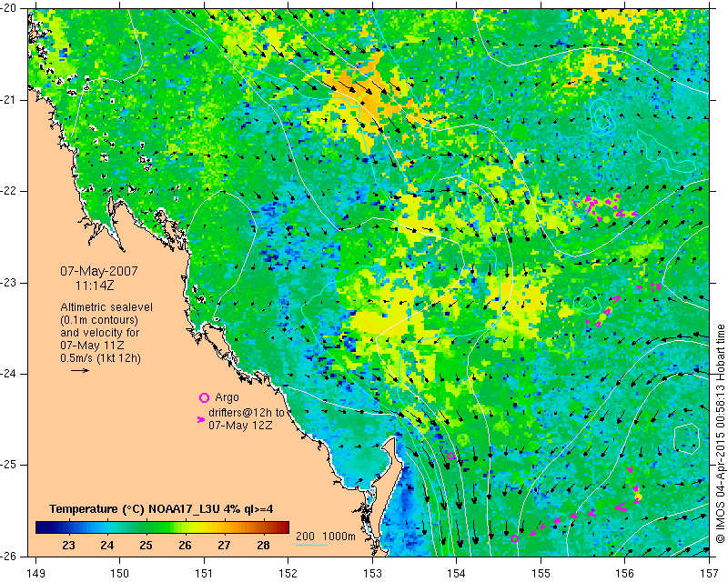This screenshot has width=728, height=582.
Task: Click the 0.5m/s velocity scale arrow
Action: coord(80,370)
